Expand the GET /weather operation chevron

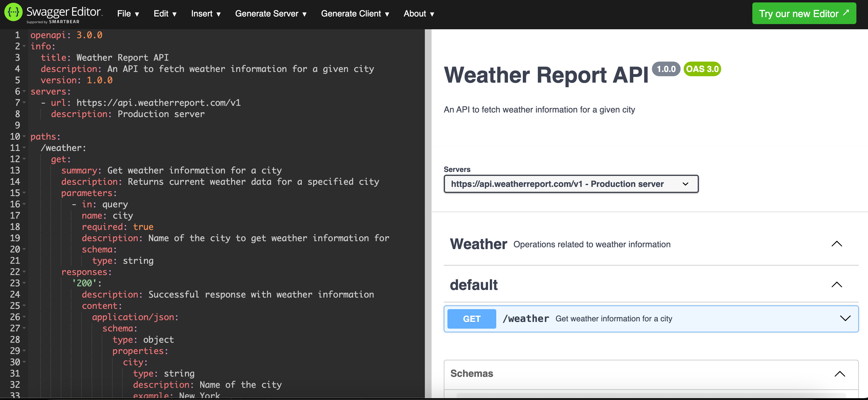tap(845, 319)
